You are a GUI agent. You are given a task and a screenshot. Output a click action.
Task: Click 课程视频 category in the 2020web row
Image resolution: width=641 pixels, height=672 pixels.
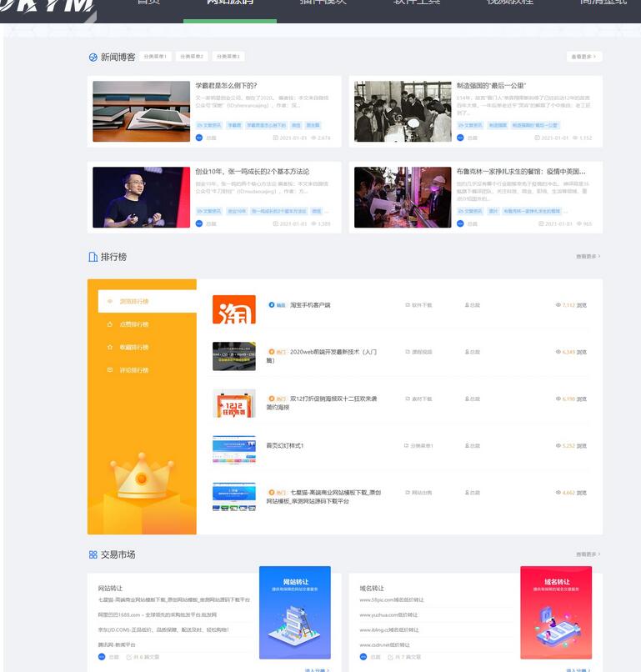[418, 352]
